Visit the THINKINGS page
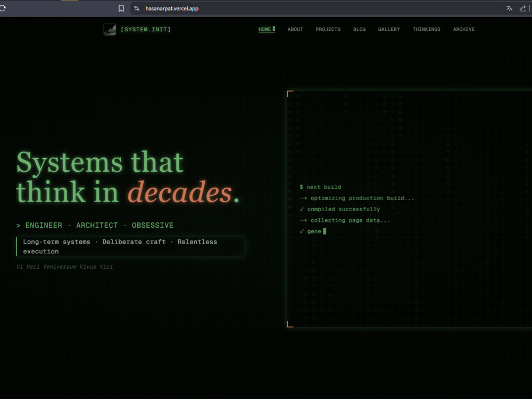This screenshot has height=399, width=532. coord(427,29)
